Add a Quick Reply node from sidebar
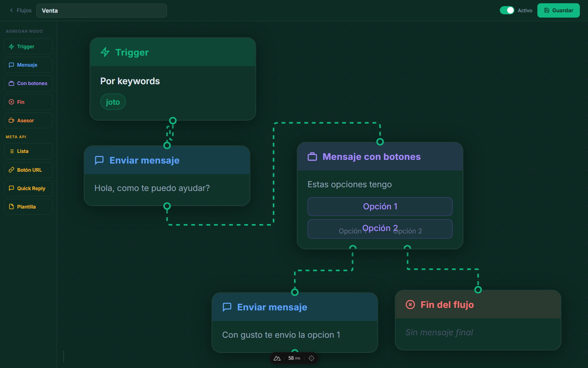 pos(28,188)
